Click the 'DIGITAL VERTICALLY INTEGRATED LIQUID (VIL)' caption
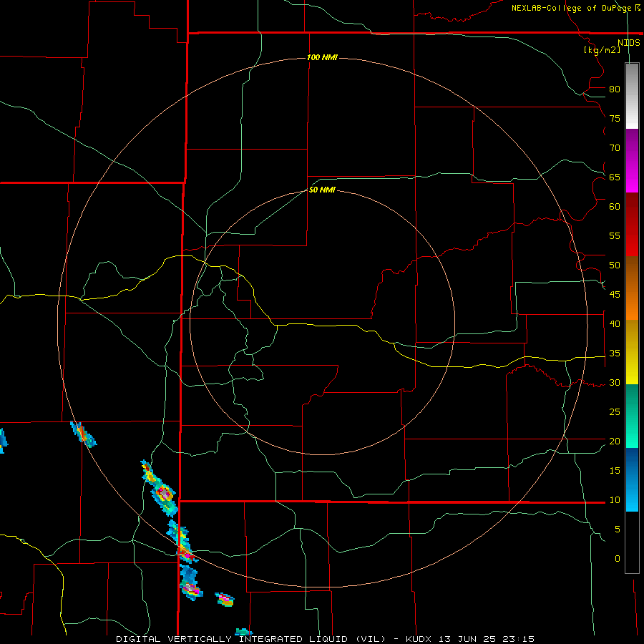 pos(250,639)
